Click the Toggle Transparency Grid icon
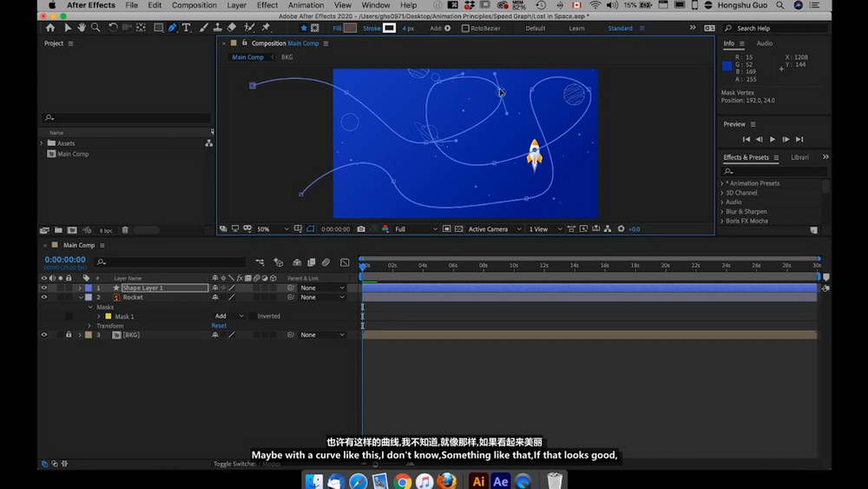 pyautogui.click(x=459, y=228)
